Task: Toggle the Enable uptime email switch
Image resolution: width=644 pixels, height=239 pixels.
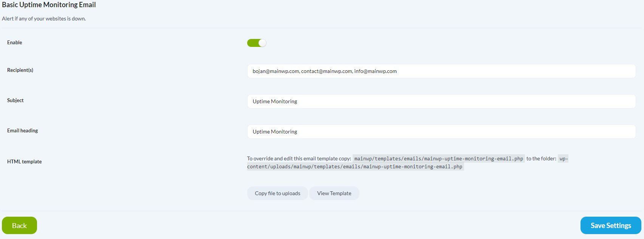Action: (x=257, y=43)
